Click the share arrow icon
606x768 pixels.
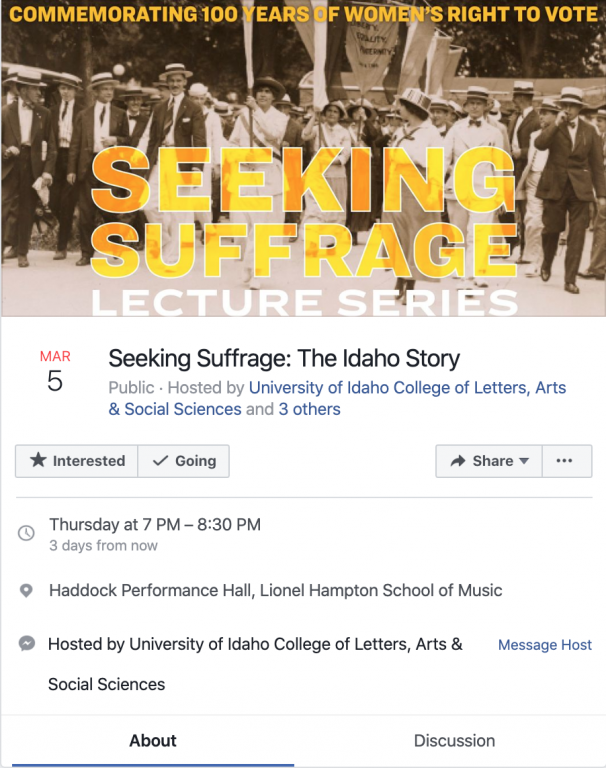point(458,461)
